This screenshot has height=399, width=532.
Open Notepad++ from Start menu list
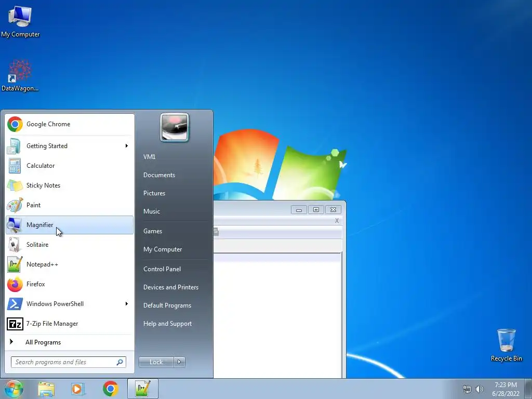[70, 264]
